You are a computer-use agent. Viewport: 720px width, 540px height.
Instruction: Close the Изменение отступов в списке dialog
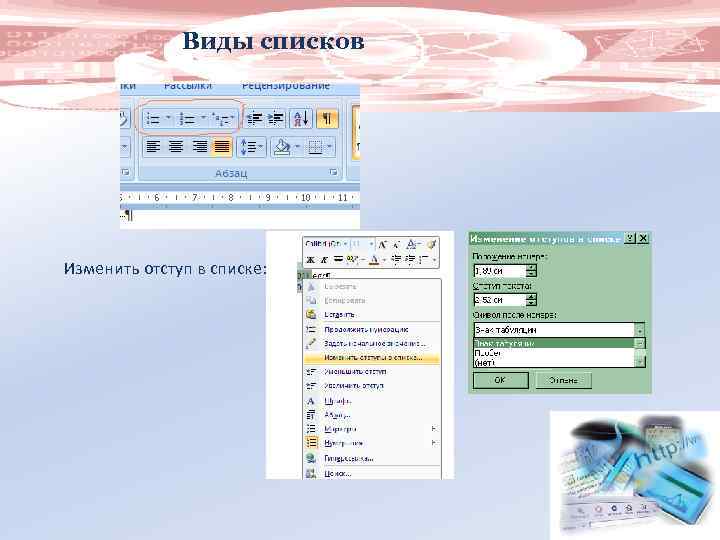point(643,238)
